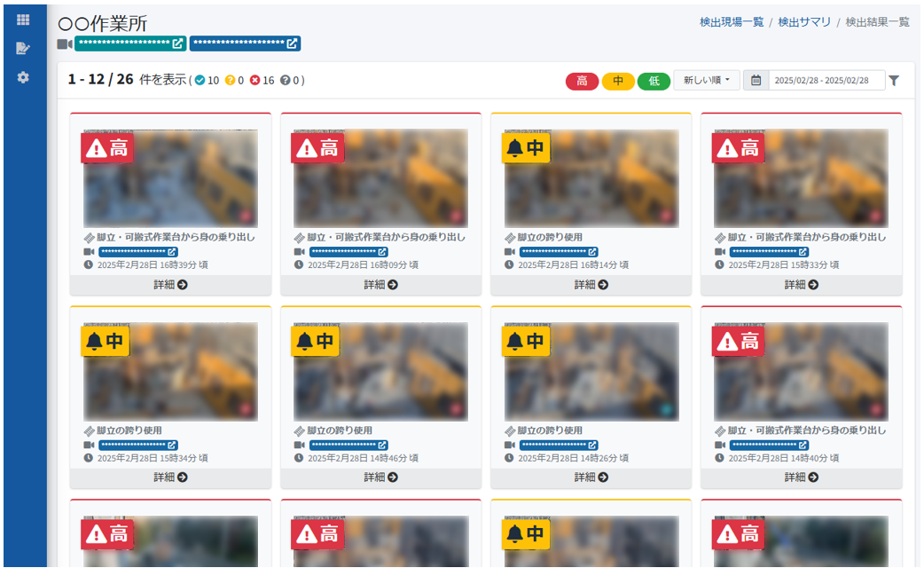924x568 pixels.
Task: Open 詳細 for the 14時40分 detection
Action: [x=802, y=477]
